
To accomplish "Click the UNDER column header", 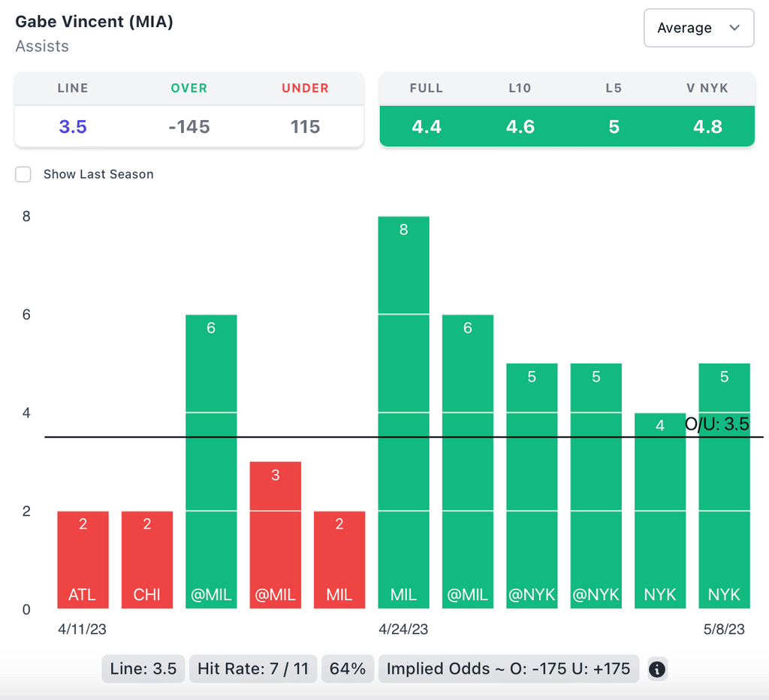I will [x=305, y=89].
